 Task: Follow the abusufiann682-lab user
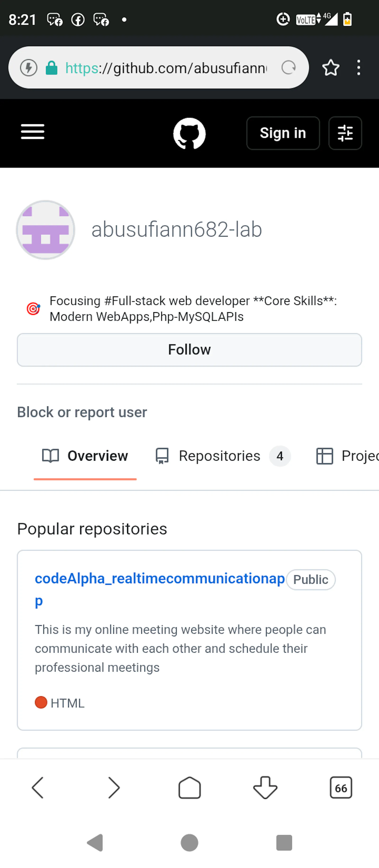189,350
